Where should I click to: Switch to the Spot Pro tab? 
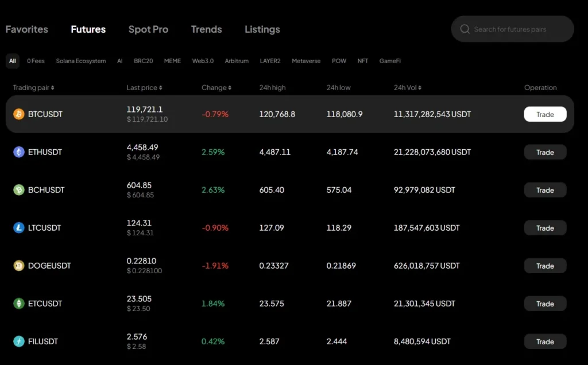click(x=148, y=29)
